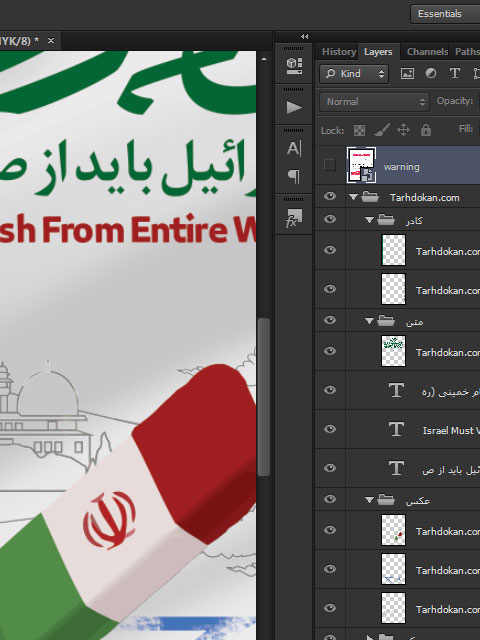
Task: Click the T icon of خمینی text layer
Action: (x=396, y=391)
